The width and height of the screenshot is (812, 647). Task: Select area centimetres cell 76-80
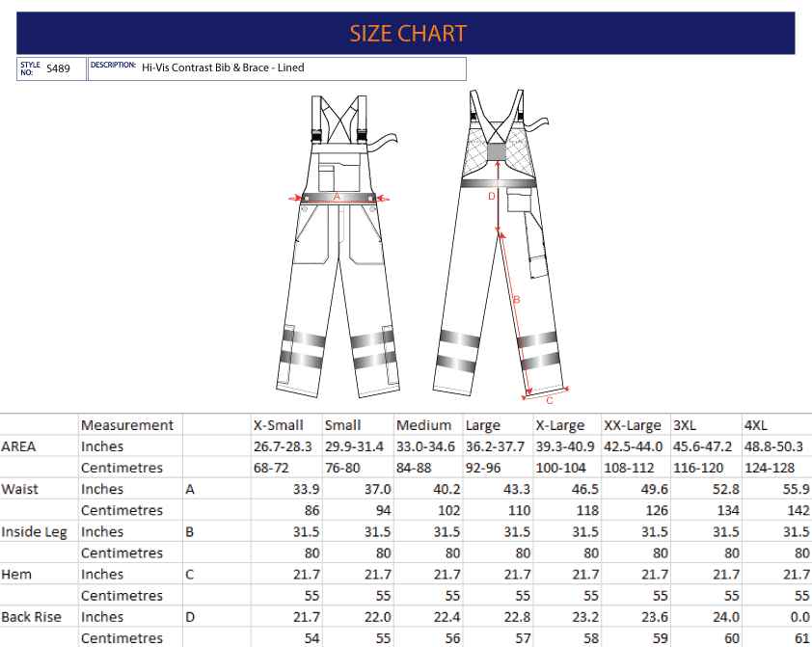tap(358, 468)
